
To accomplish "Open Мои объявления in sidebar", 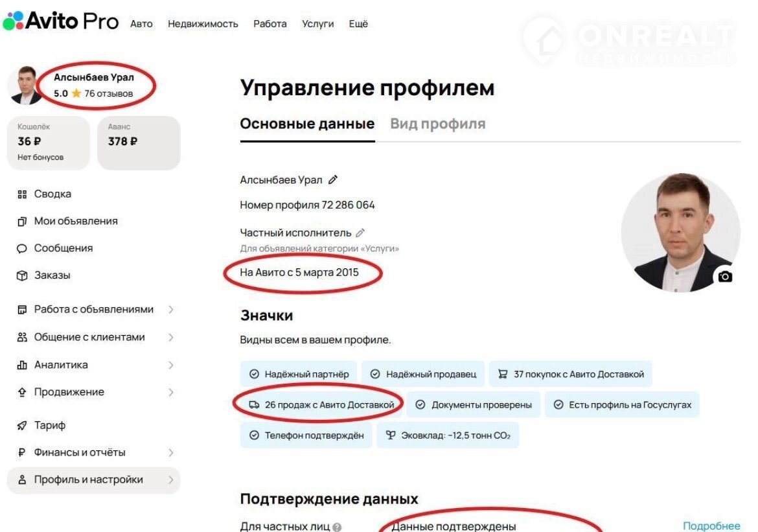I will click(75, 221).
